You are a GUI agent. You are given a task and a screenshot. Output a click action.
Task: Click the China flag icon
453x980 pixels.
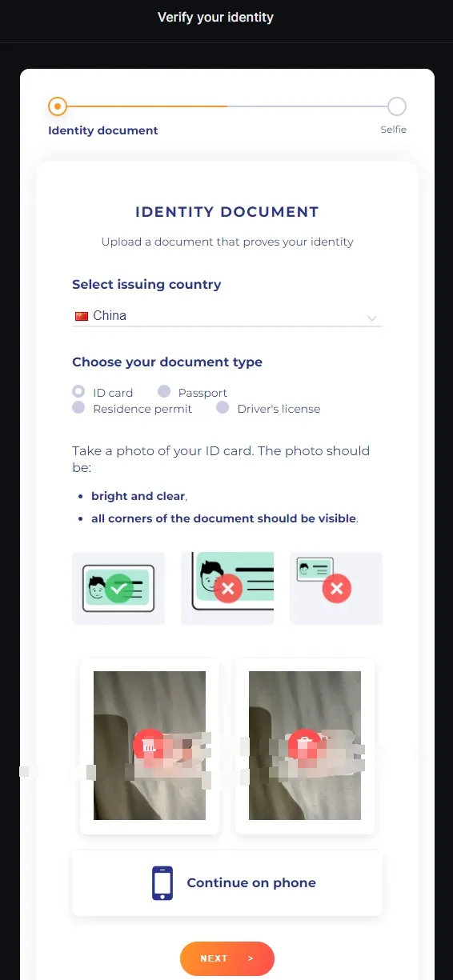coord(81,316)
